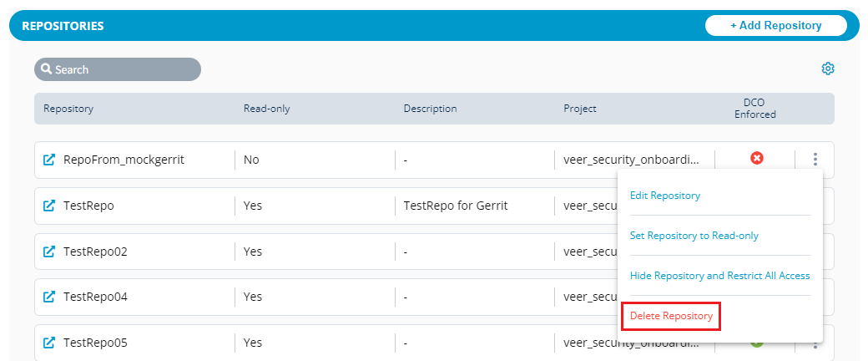The width and height of the screenshot is (868, 361).
Task: Choose Set Repository to Read-only
Action: [x=694, y=236]
